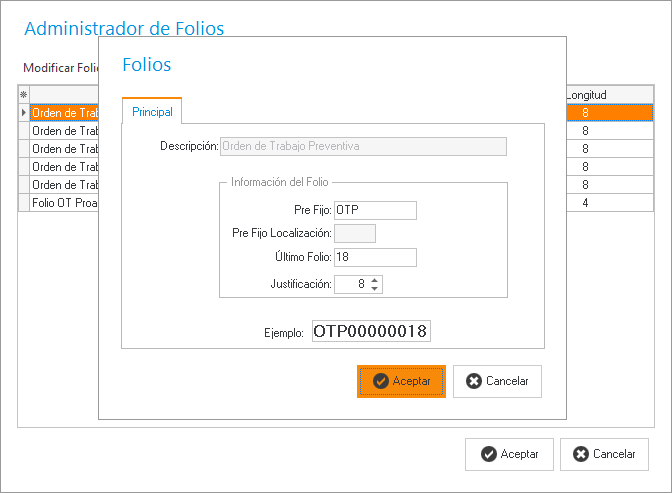The width and height of the screenshot is (672, 493).
Task: Click the Modificar Folio label
Action: [59, 67]
